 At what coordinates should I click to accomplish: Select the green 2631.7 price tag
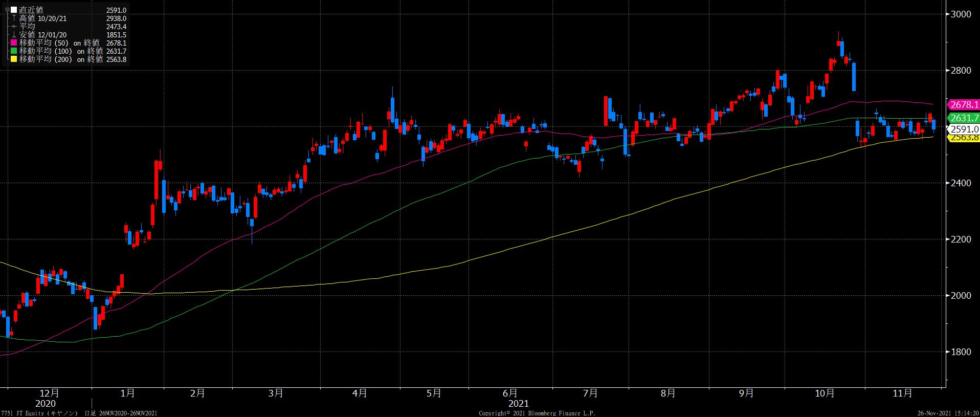click(x=964, y=119)
